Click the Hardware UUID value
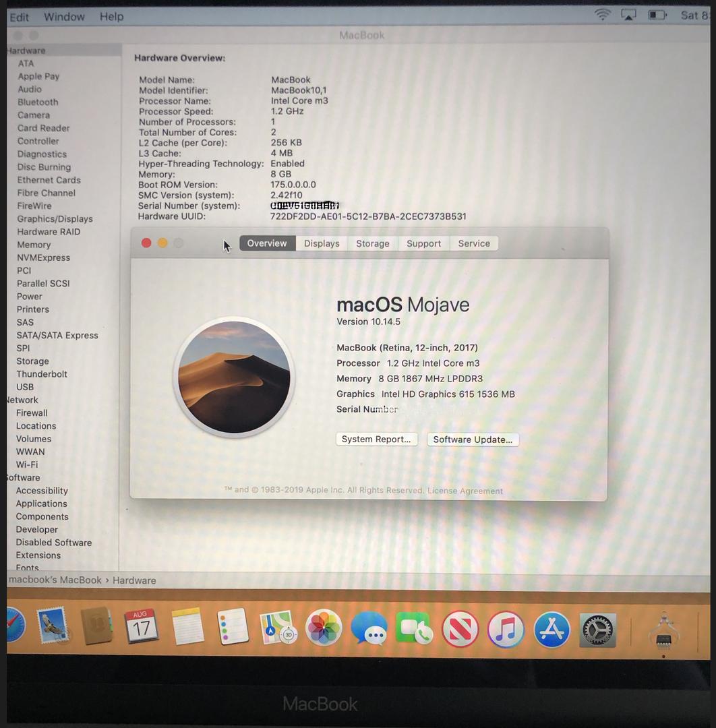 point(368,216)
